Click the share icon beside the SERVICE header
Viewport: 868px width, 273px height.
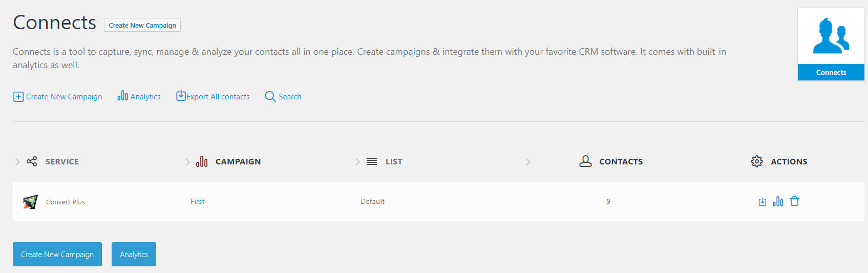(32, 161)
